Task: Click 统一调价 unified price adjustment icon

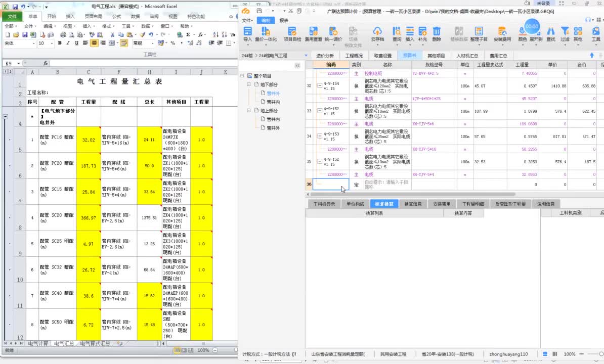Action: [333, 31]
